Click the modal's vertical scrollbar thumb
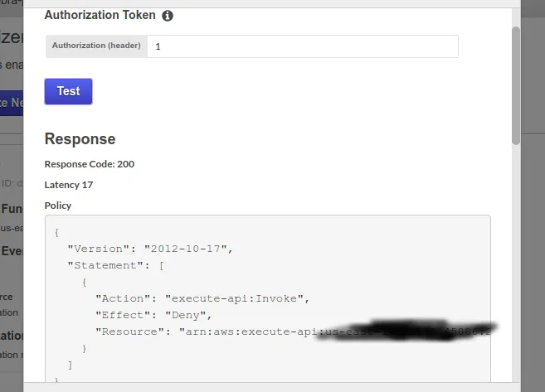The height and width of the screenshot is (392, 545). tap(516, 83)
